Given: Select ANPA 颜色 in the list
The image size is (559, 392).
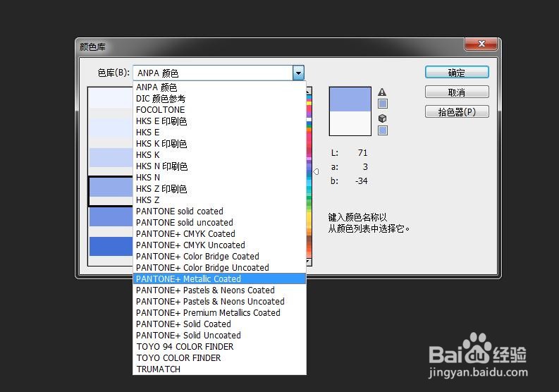Looking at the screenshot, I should (219, 87).
